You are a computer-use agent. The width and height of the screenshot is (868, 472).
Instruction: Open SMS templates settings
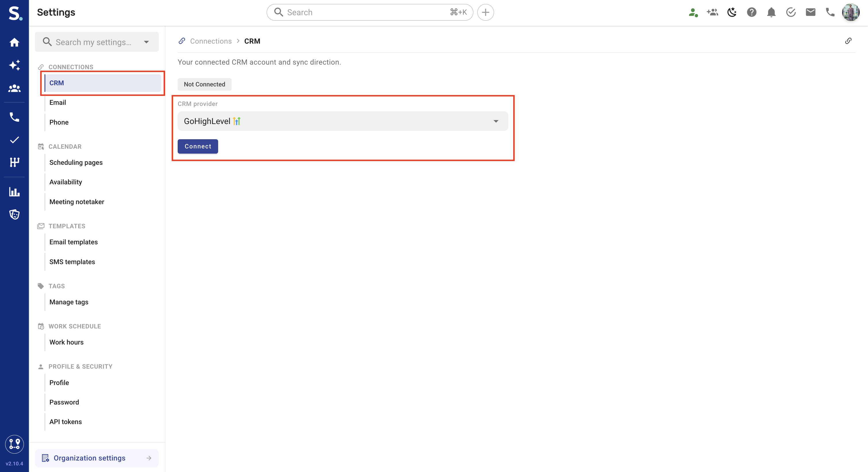pyautogui.click(x=103, y=262)
